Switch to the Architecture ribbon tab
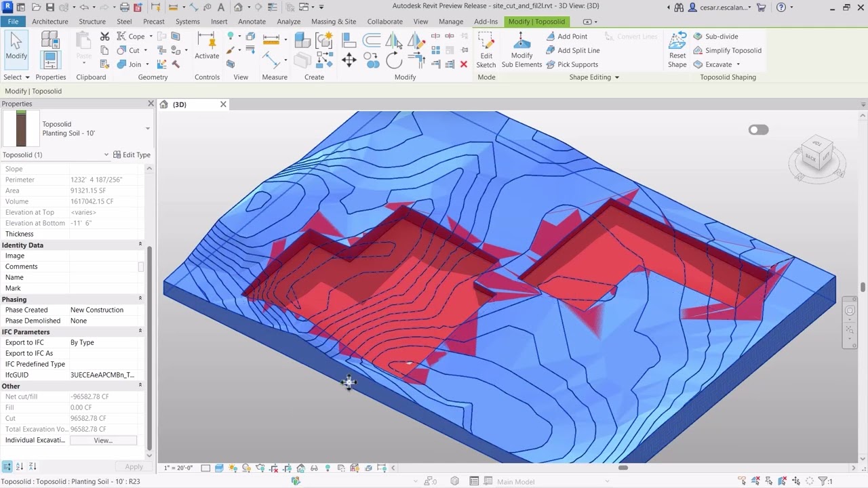This screenshot has width=868, height=488. coord(50,21)
